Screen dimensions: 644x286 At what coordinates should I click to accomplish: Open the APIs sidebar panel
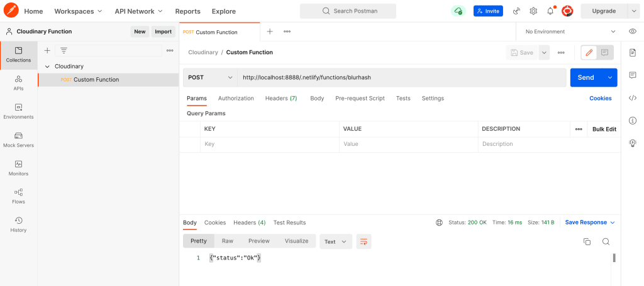18,84
